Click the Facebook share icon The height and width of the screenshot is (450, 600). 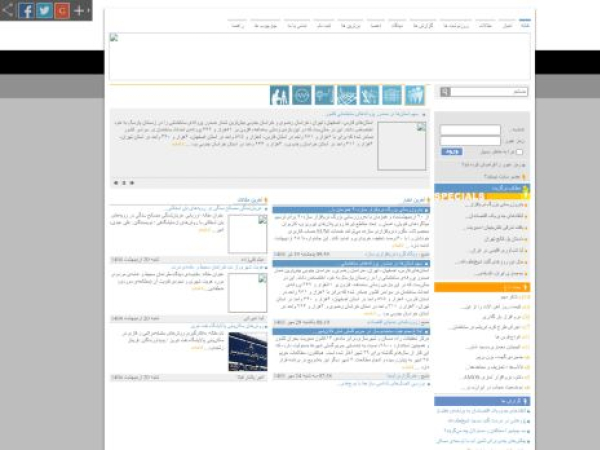(27, 10)
